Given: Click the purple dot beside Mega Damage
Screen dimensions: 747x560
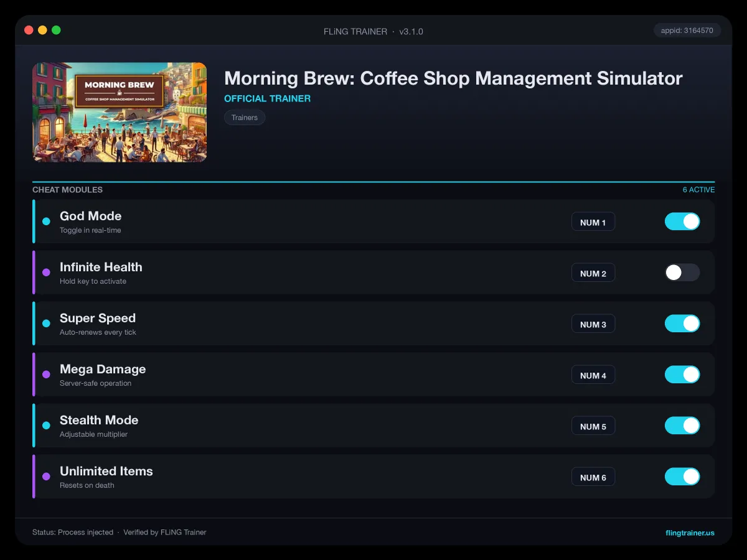Looking at the screenshot, I should pos(46,375).
